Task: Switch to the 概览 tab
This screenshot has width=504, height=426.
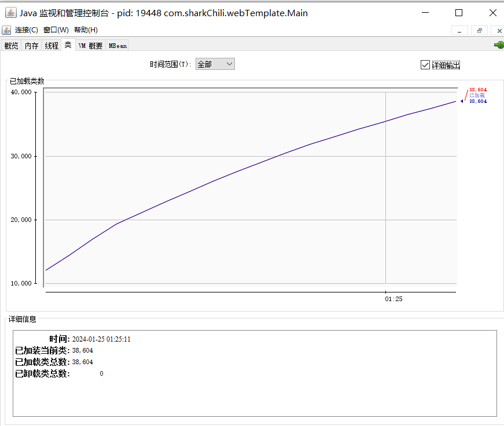Action: click(11, 46)
